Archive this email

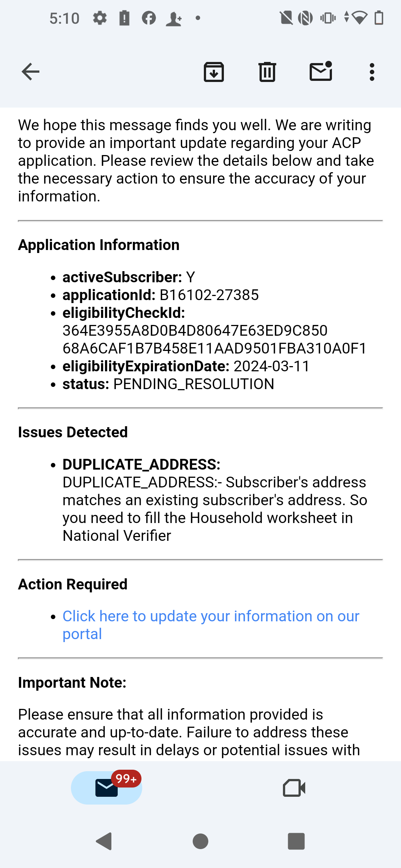(214, 72)
